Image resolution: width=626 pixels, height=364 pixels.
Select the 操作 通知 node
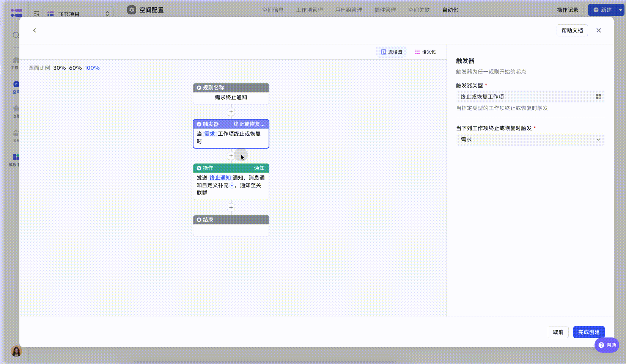click(x=231, y=182)
